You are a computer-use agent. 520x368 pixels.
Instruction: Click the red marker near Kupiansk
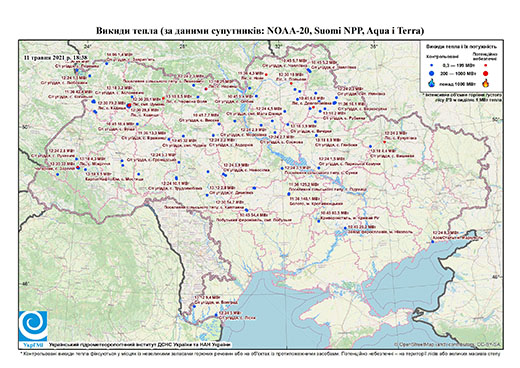[x=384, y=142]
